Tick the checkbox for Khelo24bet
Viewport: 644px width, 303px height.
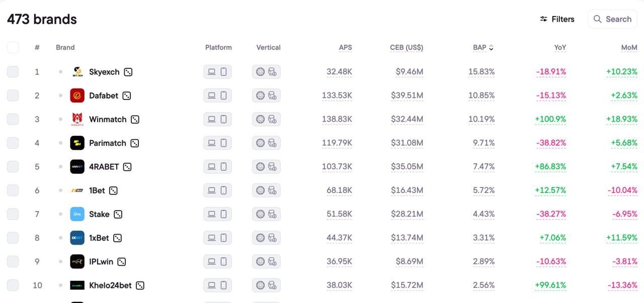[13, 285]
